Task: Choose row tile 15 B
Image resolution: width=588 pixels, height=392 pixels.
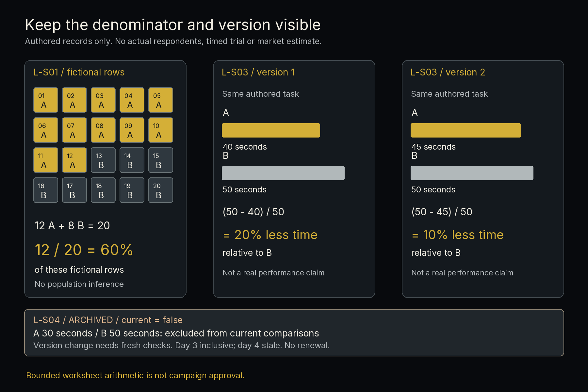Action: pyautogui.click(x=161, y=160)
